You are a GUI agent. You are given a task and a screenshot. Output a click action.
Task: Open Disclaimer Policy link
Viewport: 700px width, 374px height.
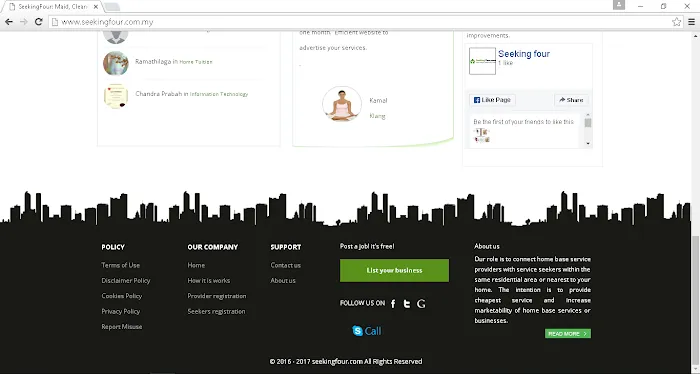(126, 281)
